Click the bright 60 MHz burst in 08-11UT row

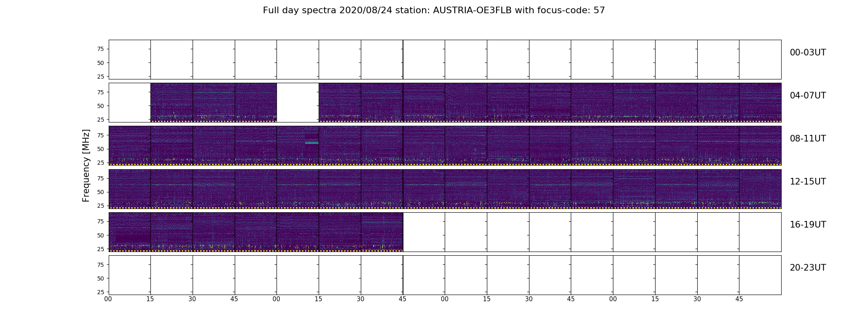312,143
